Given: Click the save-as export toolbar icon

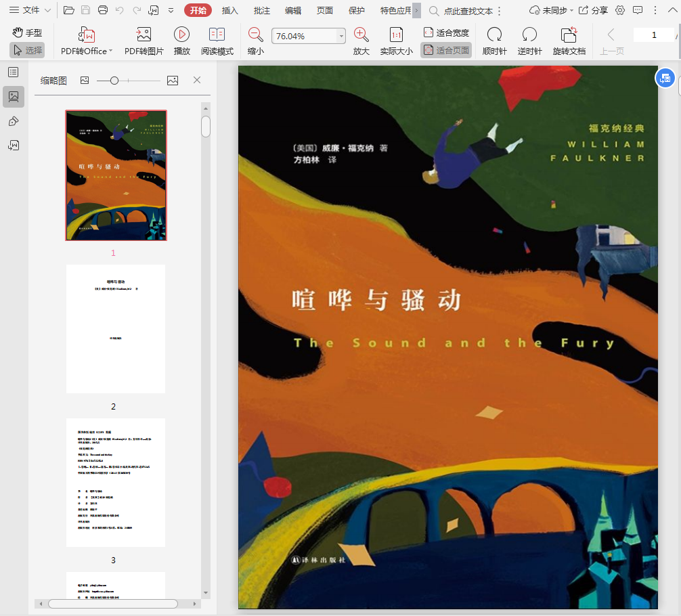Looking at the screenshot, I should (153, 10).
